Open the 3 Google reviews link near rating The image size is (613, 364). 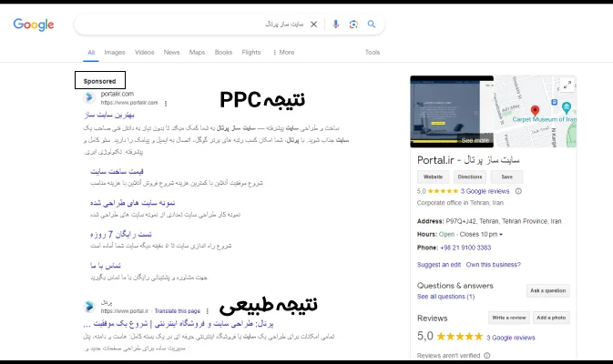(485, 191)
